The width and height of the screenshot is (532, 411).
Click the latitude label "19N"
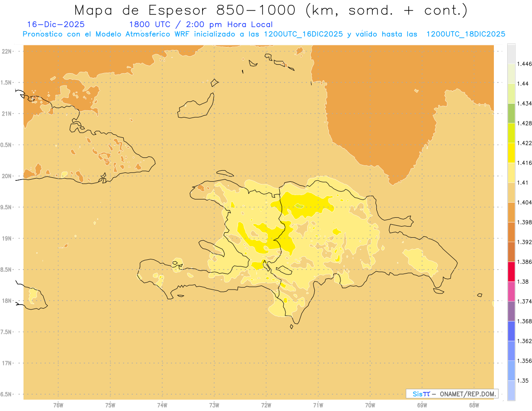point(7,238)
